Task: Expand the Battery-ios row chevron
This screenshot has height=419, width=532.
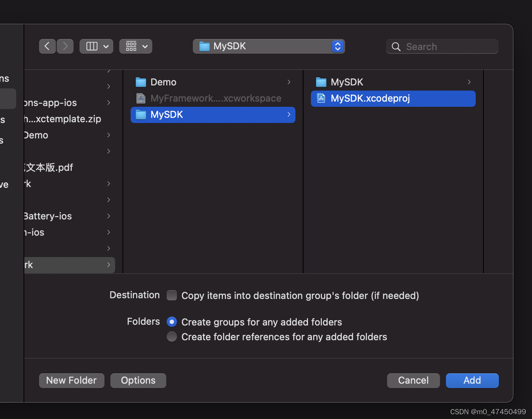Action: click(109, 216)
